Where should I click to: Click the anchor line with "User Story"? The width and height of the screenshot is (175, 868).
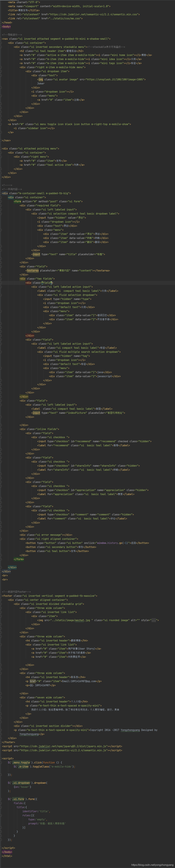(66, 649)
